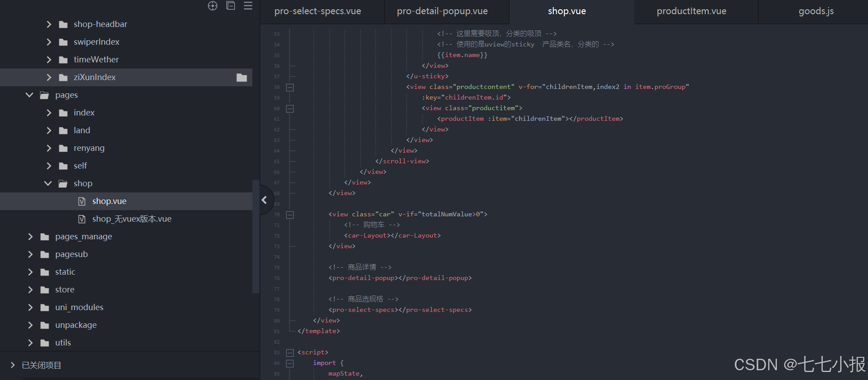Click closing u-sticky tag on line 57
The image size is (868, 380).
pos(427,76)
